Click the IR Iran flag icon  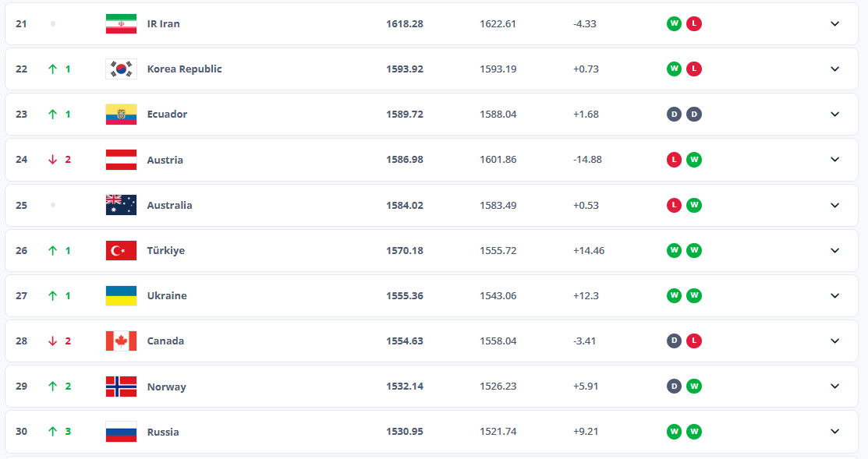click(121, 23)
